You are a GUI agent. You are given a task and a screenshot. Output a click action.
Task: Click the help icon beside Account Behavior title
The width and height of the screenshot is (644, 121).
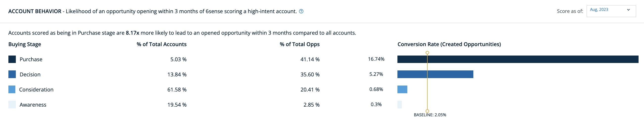pyautogui.click(x=301, y=11)
